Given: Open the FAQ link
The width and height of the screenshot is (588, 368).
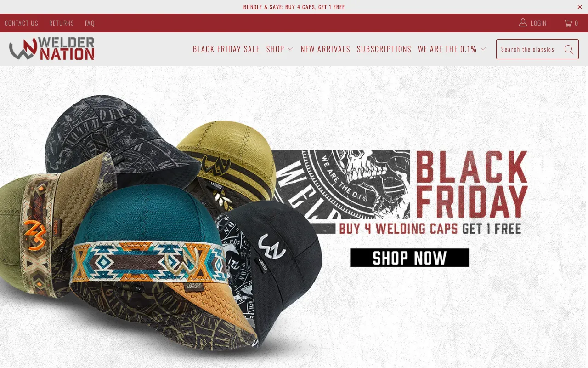Looking at the screenshot, I should click(90, 23).
